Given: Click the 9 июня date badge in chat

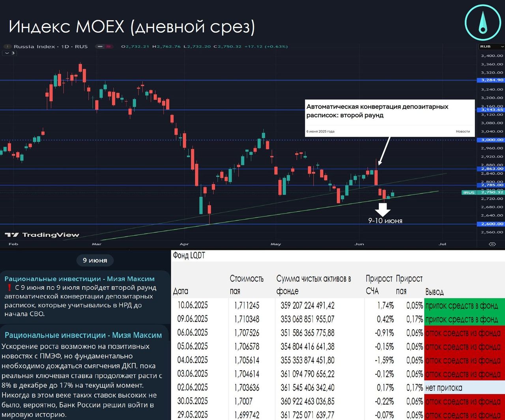Looking at the screenshot, I should 95,260.
